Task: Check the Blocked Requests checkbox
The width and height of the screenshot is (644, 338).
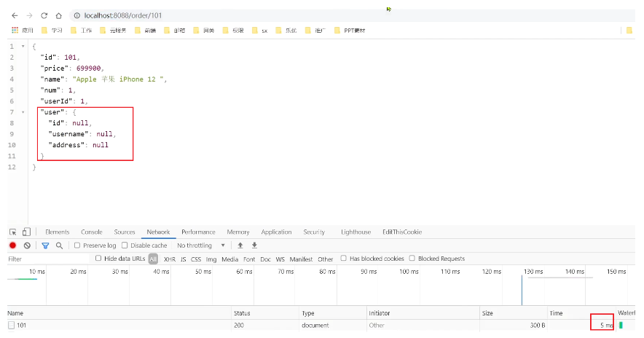Action: [x=412, y=259]
